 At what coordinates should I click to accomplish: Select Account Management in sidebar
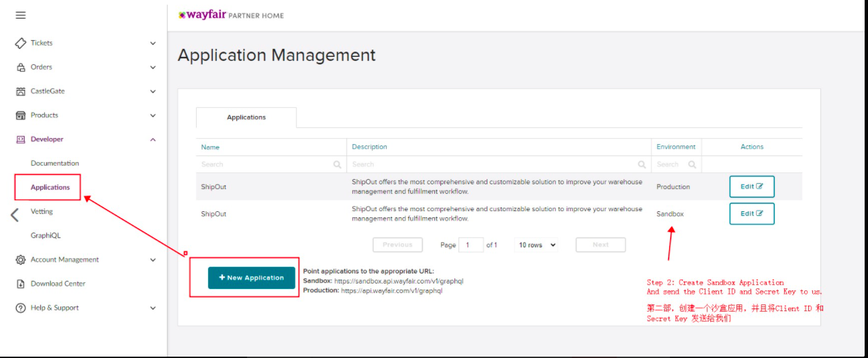(x=64, y=259)
